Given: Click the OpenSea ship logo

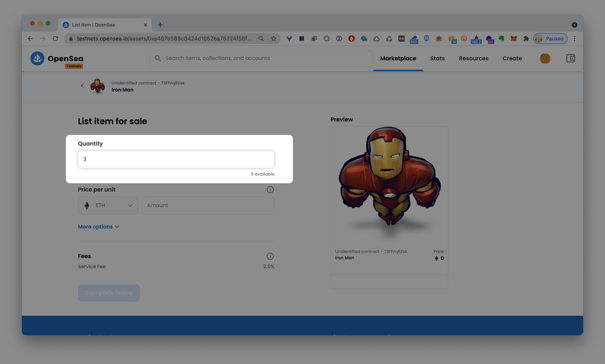Looking at the screenshot, I should [37, 58].
